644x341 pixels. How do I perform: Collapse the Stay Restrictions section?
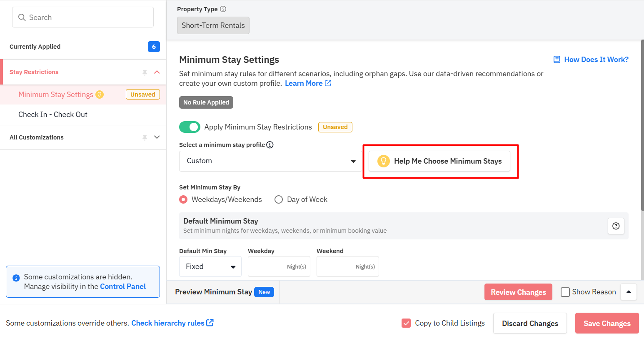tap(157, 72)
